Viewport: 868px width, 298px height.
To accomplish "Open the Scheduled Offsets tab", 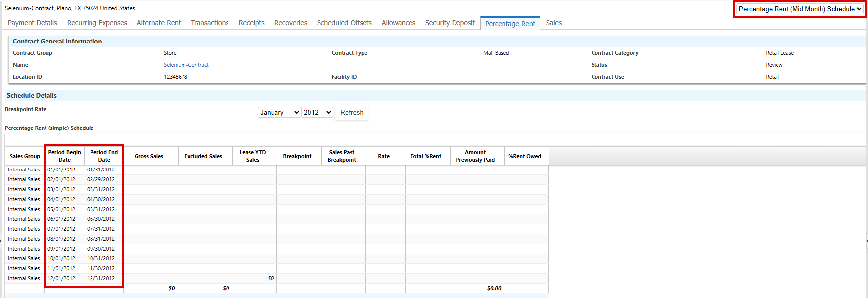I will pyautogui.click(x=344, y=23).
